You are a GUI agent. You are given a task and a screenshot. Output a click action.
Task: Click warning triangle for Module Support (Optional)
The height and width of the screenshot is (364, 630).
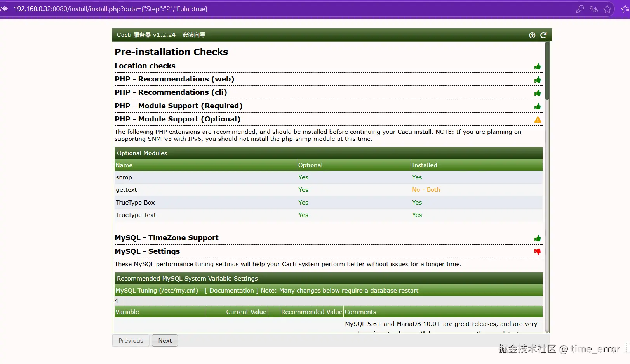[538, 120]
